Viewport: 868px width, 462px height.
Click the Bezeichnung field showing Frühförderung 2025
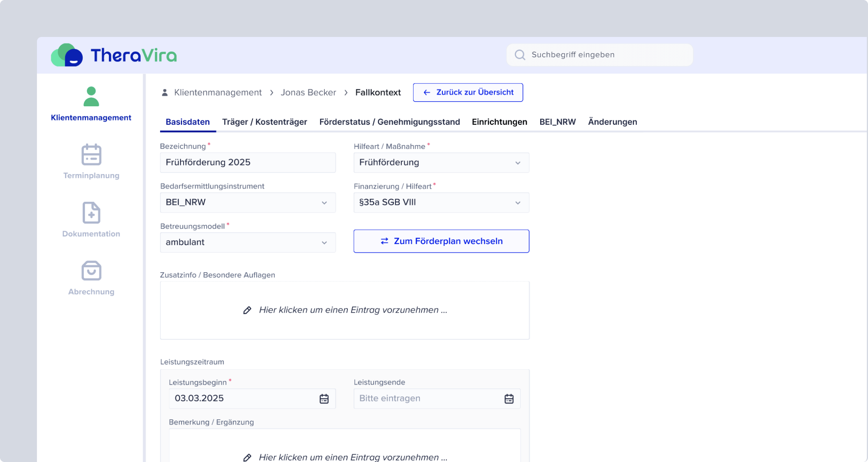pyautogui.click(x=248, y=162)
